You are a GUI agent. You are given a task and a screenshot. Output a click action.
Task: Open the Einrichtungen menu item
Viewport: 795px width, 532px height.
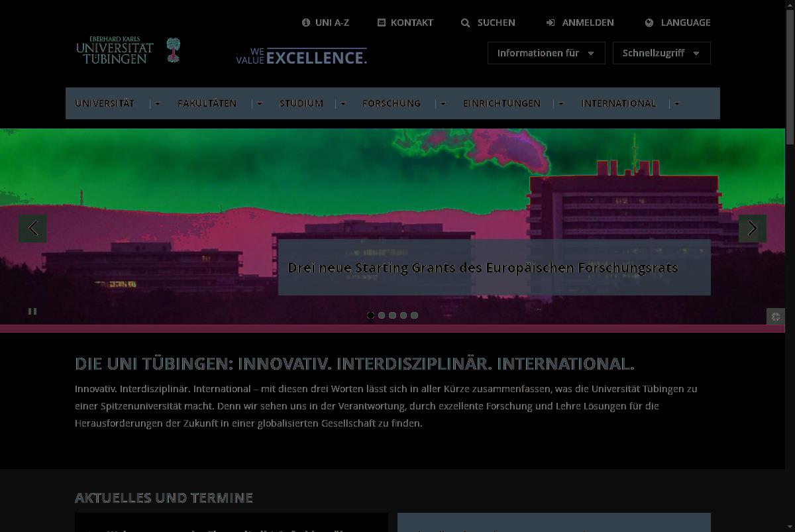502,103
